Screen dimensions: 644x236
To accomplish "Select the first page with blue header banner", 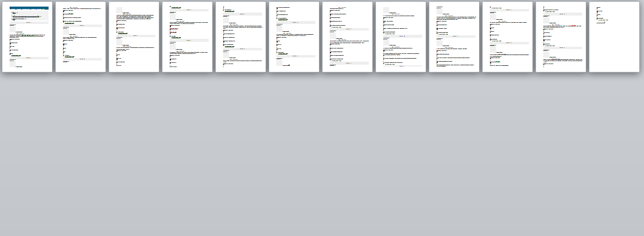I will [27, 37].
